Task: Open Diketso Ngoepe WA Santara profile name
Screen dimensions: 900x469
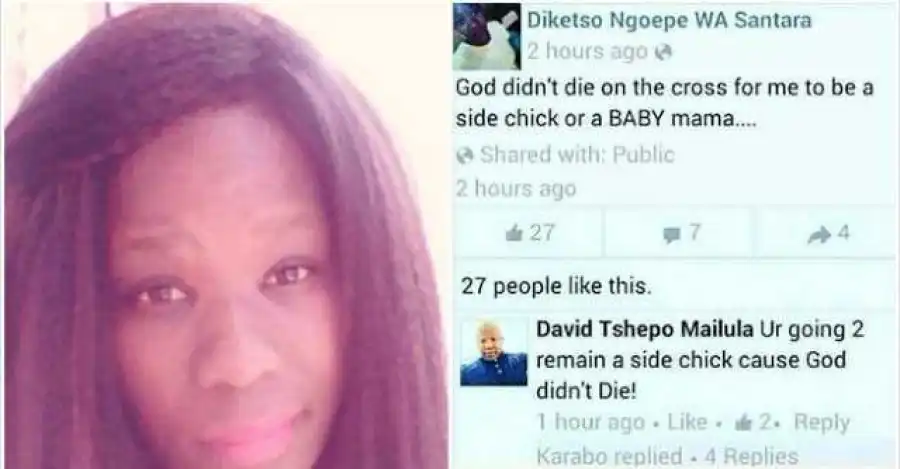Action: click(669, 21)
